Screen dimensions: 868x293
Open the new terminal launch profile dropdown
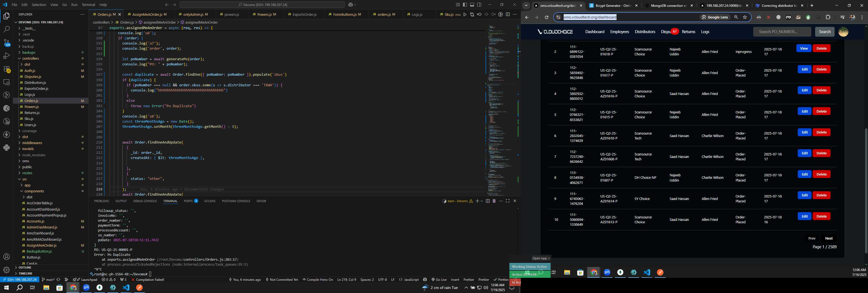pyautogui.click(x=482, y=201)
